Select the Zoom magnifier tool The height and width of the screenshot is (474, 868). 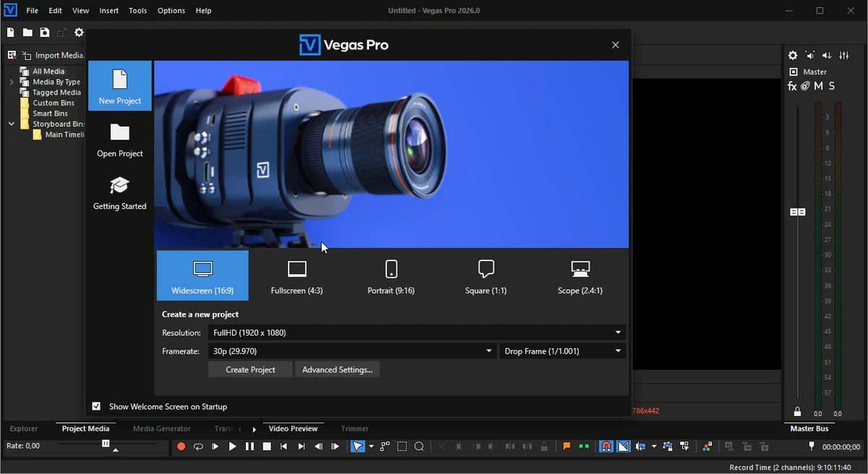(420, 447)
